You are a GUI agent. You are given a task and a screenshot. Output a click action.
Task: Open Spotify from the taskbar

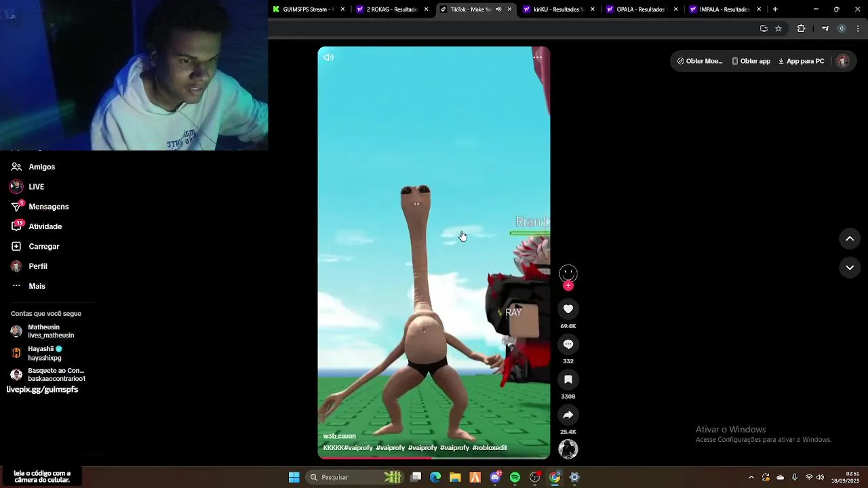pos(515,477)
